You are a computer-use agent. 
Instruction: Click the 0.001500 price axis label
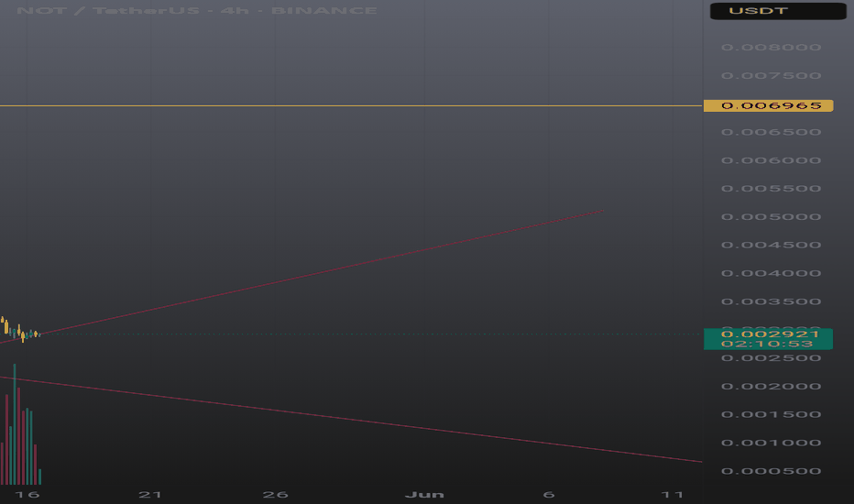click(772, 414)
